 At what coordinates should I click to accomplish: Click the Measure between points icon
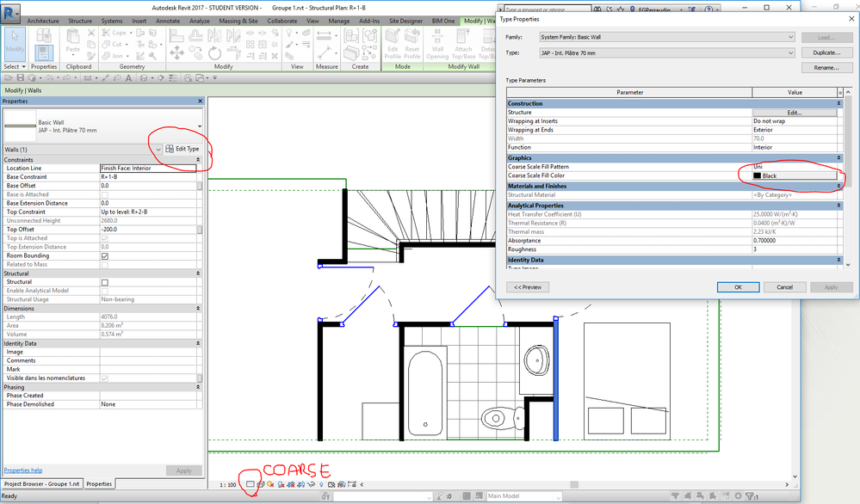coord(325,35)
